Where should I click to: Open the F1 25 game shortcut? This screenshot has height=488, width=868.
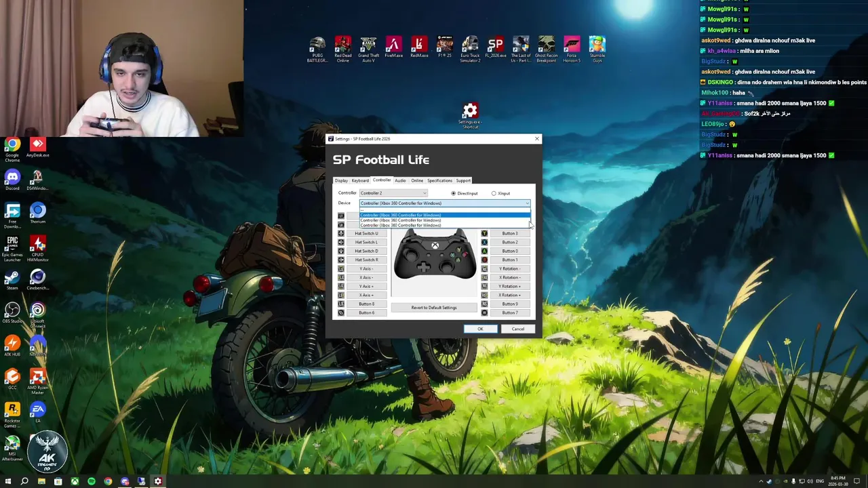pos(445,48)
